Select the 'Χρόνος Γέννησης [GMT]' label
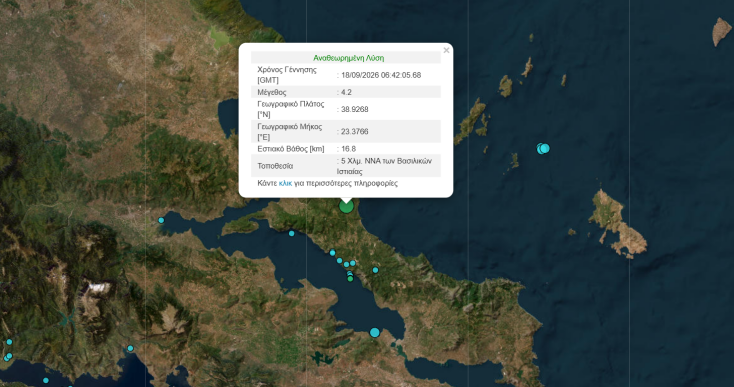The height and width of the screenshot is (387, 734). coord(287,75)
